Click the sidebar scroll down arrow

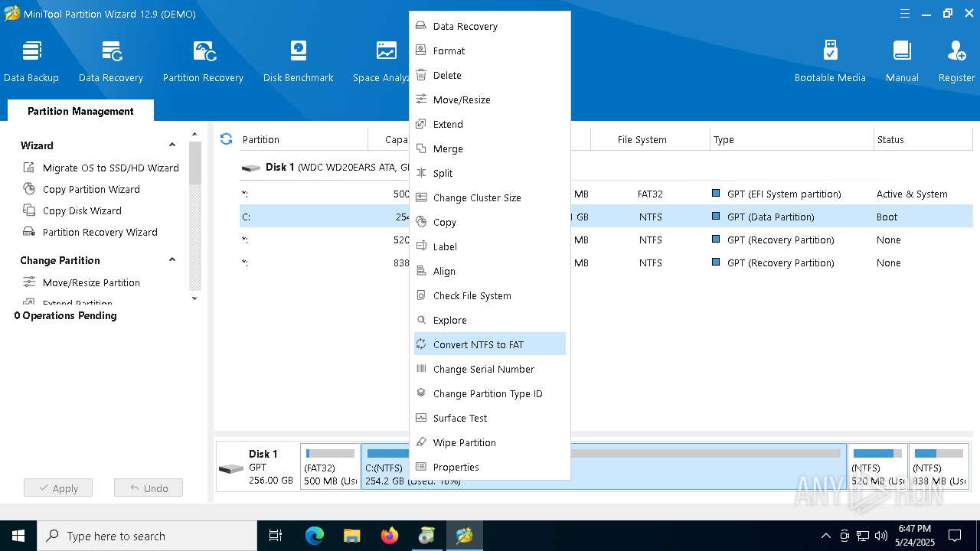[x=194, y=298]
